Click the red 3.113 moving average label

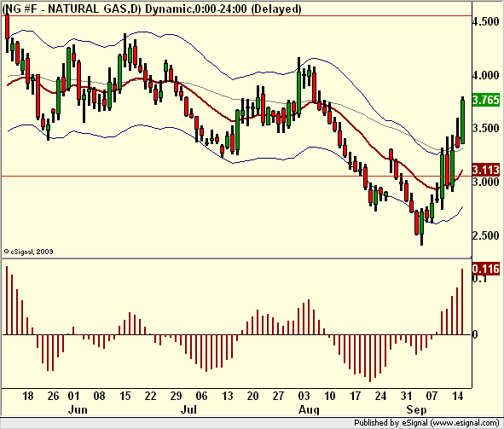pyautogui.click(x=486, y=170)
